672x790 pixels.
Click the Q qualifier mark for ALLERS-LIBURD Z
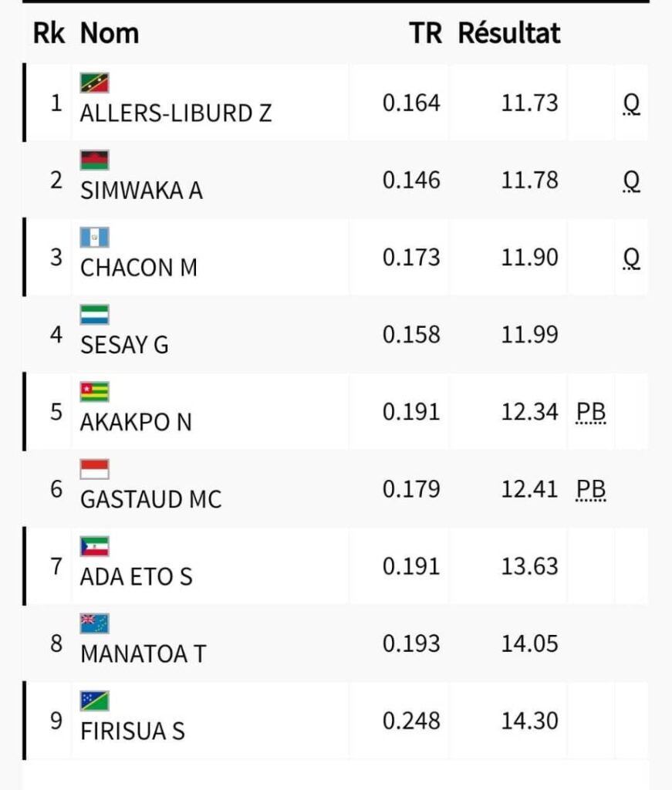(631, 104)
